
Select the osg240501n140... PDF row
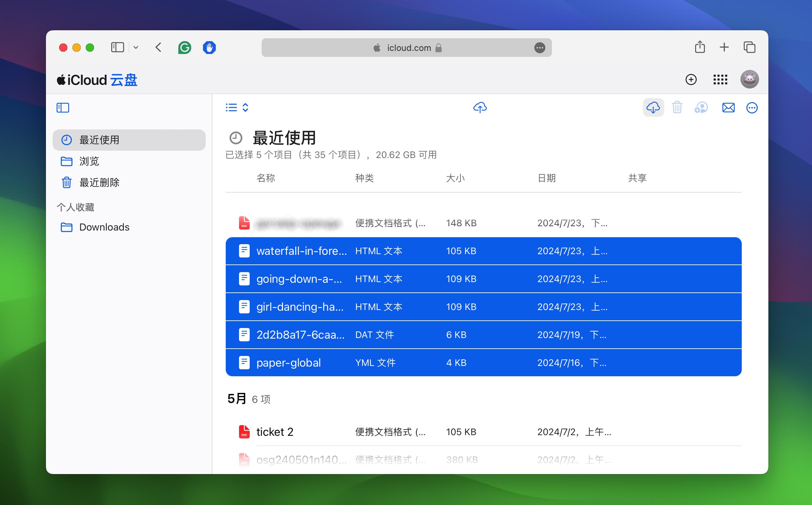(483, 460)
